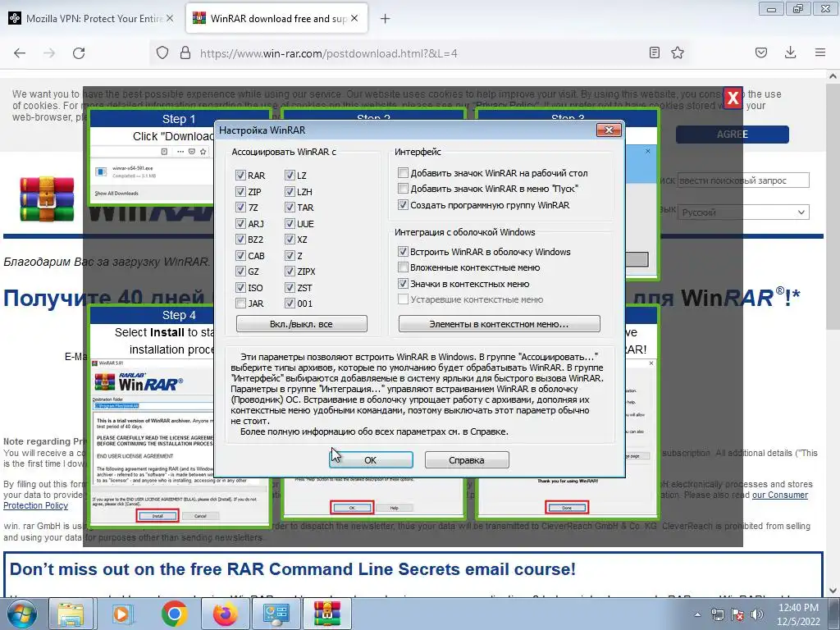The height and width of the screenshot is (630, 840).
Task: Click Вкл./выкл. все button
Action: [x=302, y=323]
